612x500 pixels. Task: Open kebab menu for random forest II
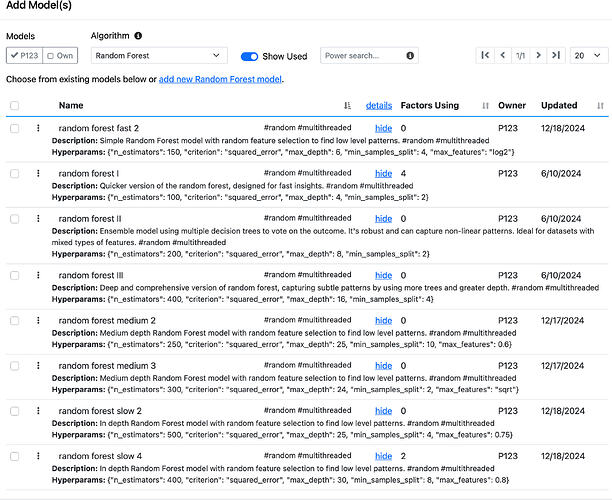click(x=38, y=219)
